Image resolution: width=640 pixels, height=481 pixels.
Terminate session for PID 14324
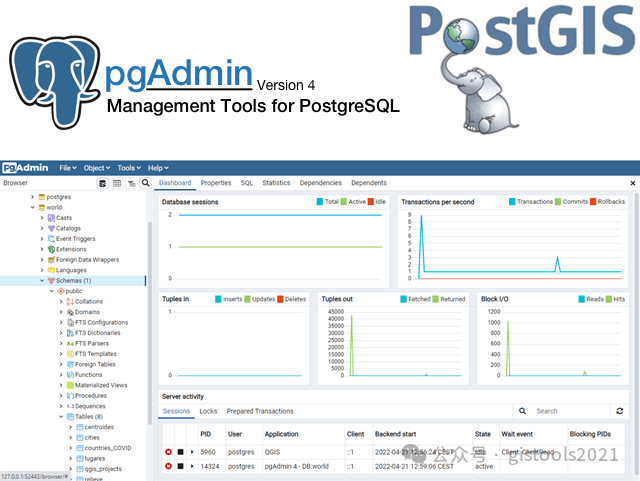168,466
